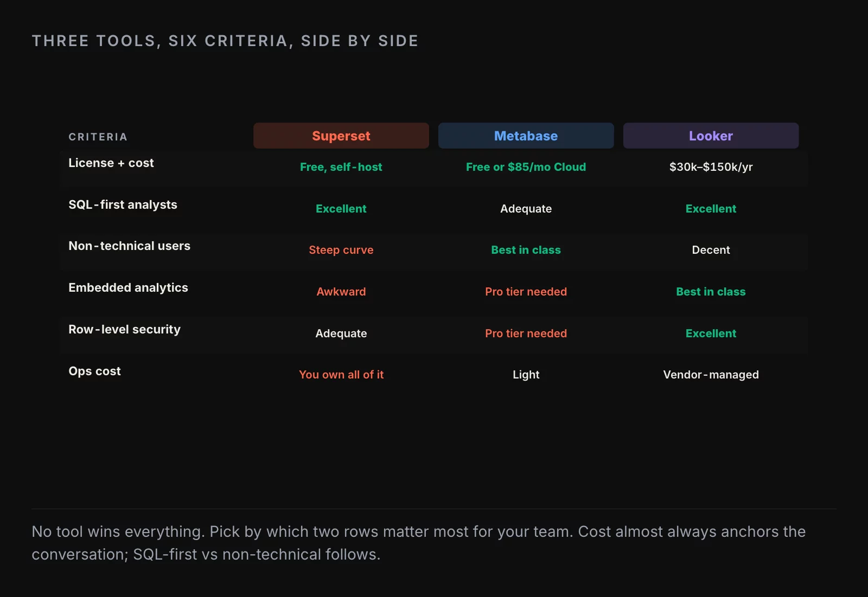Click the 'Vendor-managed' cell
The image size is (868, 597).
click(711, 375)
